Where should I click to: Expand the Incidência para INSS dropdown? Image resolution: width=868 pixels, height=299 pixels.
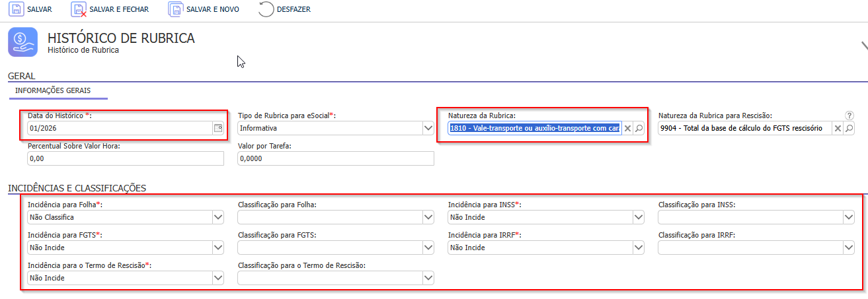pyautogui.click(x=638, y=217)
